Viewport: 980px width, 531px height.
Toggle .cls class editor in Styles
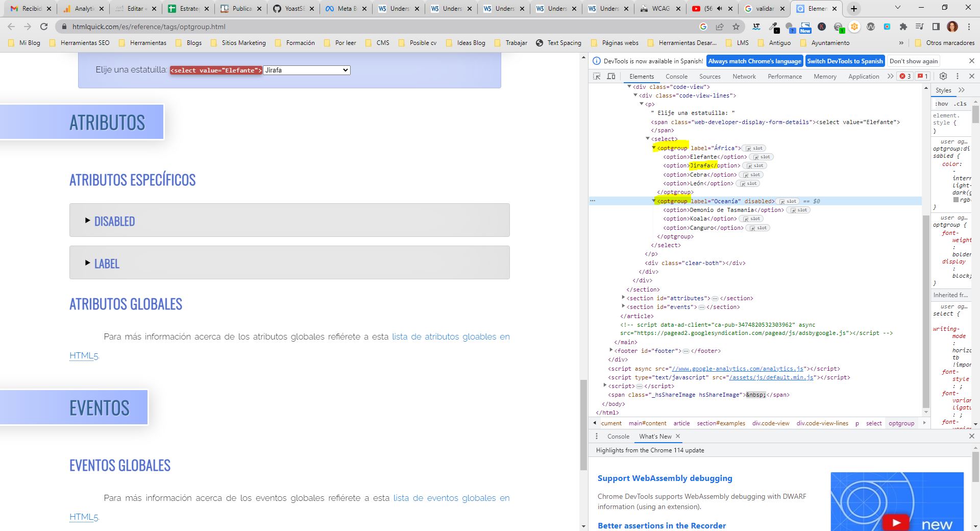pos(960,104)
